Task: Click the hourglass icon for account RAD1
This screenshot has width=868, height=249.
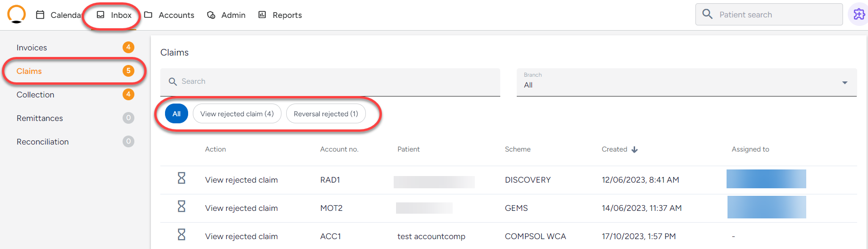Action: (182, 178)
